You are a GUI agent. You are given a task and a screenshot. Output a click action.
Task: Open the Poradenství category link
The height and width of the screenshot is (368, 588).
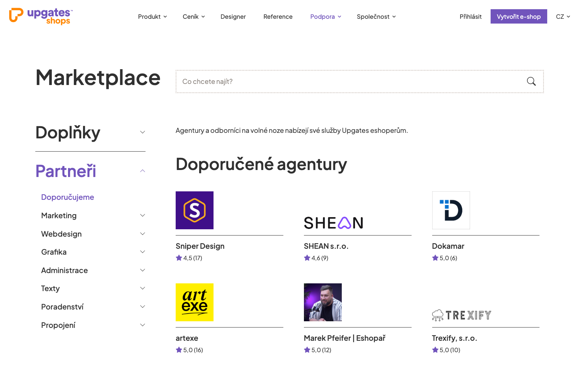62,307
